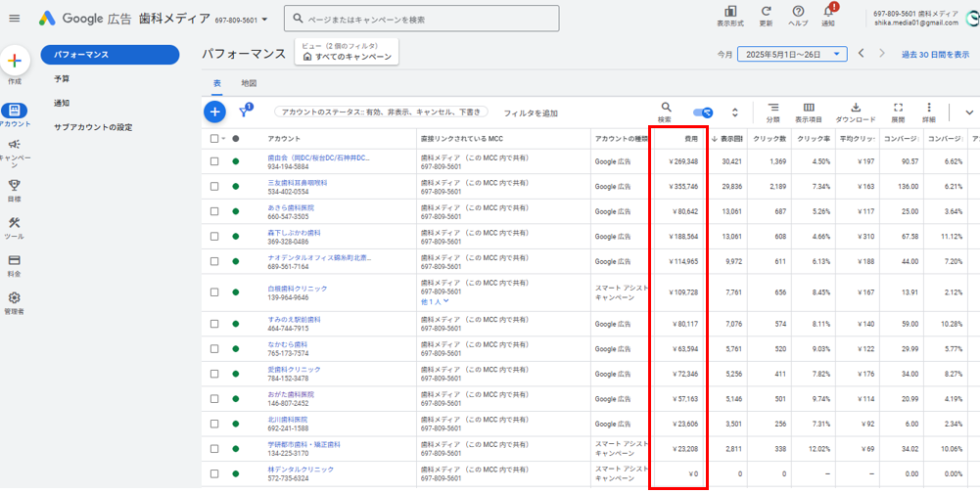Open the date range dropdown

[x=792, y=55]
